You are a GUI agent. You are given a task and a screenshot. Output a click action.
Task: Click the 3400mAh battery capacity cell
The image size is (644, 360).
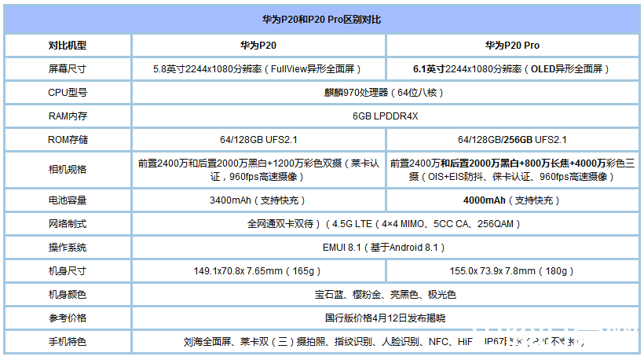pos(258,200)
